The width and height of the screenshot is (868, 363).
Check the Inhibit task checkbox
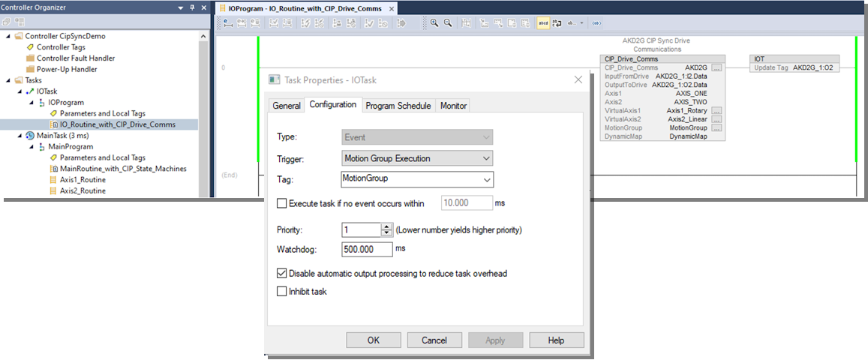(281, 291)
